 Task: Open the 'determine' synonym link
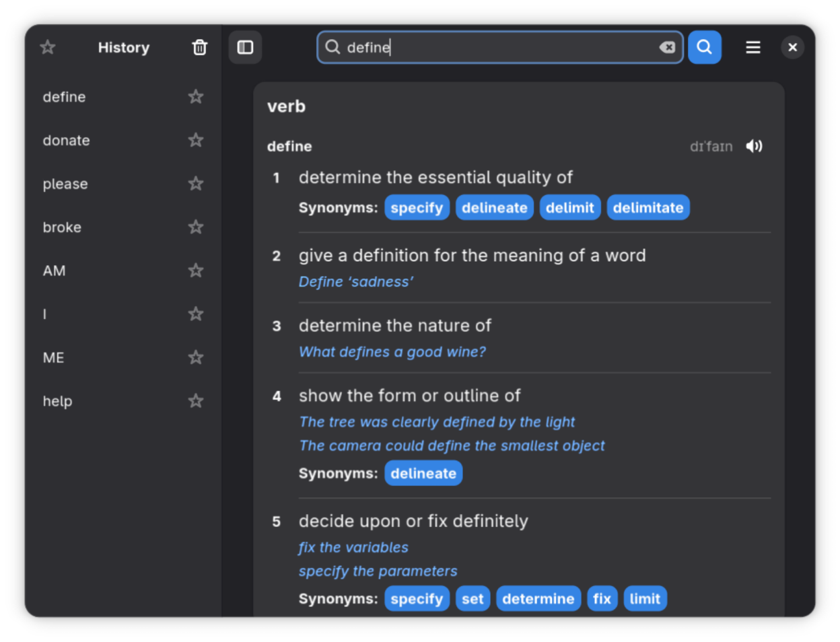pos(538,599)
